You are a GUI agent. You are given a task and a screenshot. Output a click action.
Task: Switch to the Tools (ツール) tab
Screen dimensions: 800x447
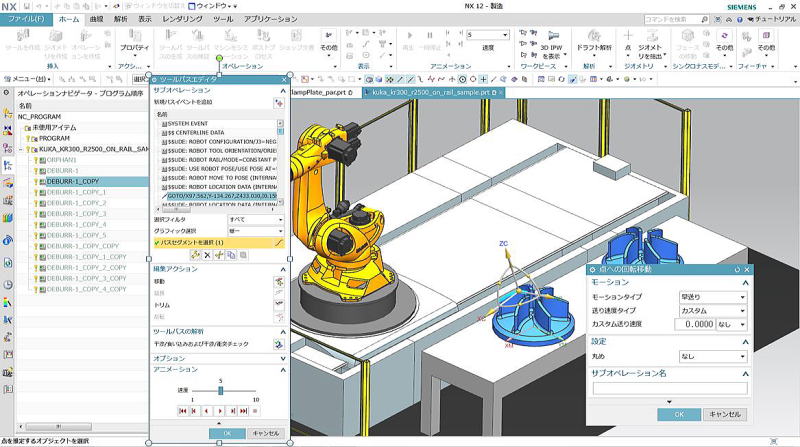click(x=223, y=19)
